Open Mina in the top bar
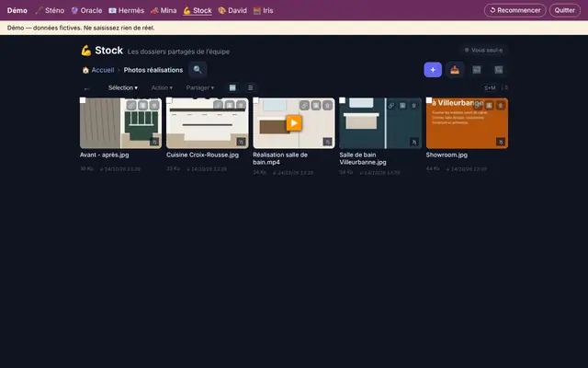The image size is (588, 368). (x=164, y=10)
